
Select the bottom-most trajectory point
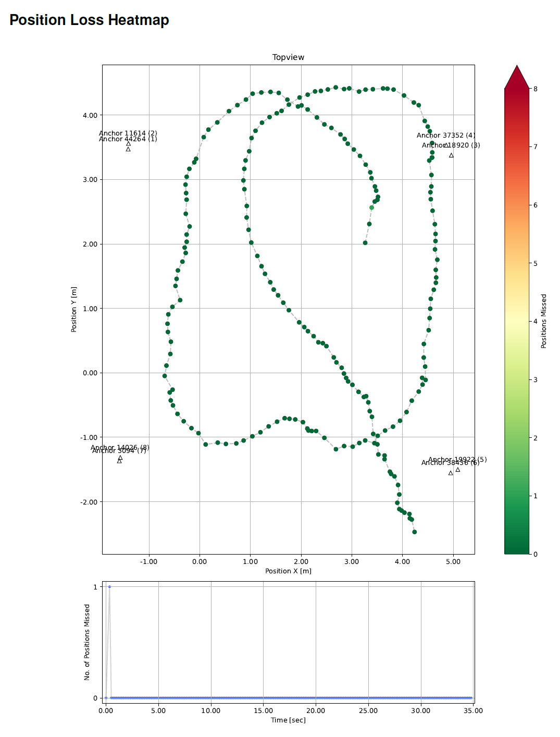[x=415, y=532]
